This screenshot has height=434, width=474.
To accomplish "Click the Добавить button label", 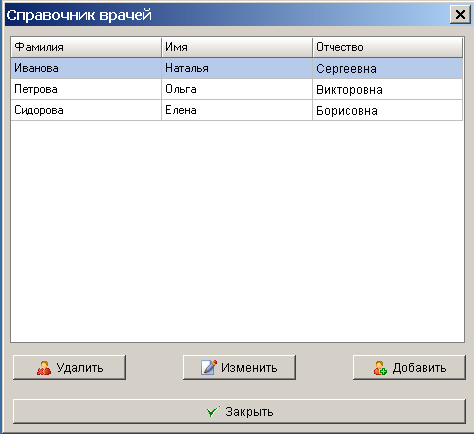I will 419,368.
